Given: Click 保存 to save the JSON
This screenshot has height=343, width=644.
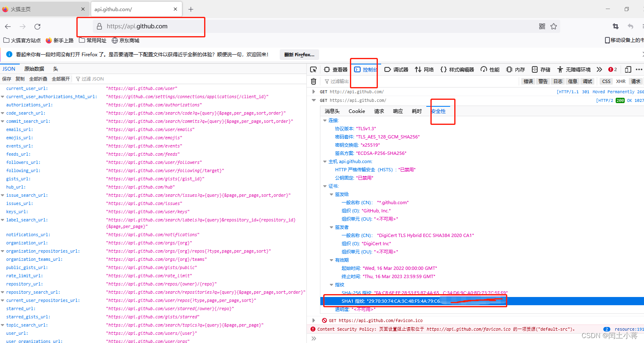Looking at the screenshot, I should [x=7, y=79].
